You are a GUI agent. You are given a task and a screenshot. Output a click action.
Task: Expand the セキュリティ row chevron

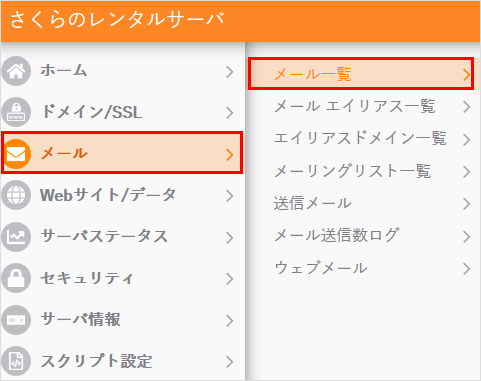[x=229, y=279]
